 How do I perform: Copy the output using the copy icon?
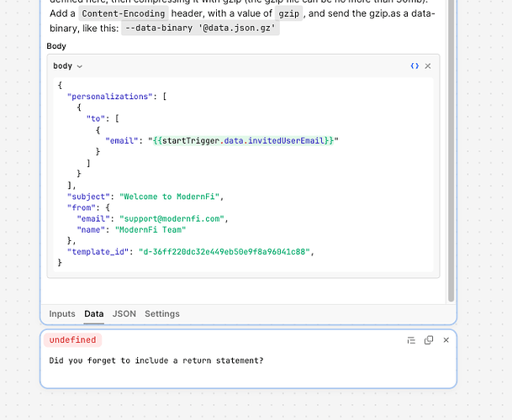[429, 340]
